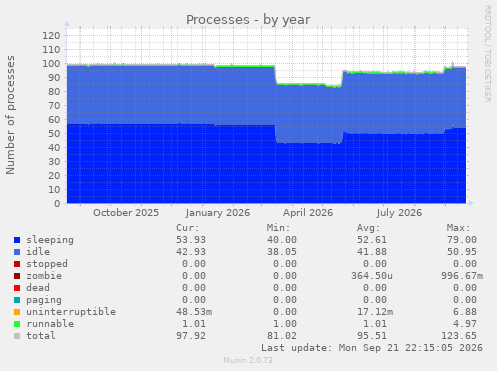Image resolution: width=497 pixels, height=371 pixels.
Task: Click the y-axis label 100
Action: point(51,64)
